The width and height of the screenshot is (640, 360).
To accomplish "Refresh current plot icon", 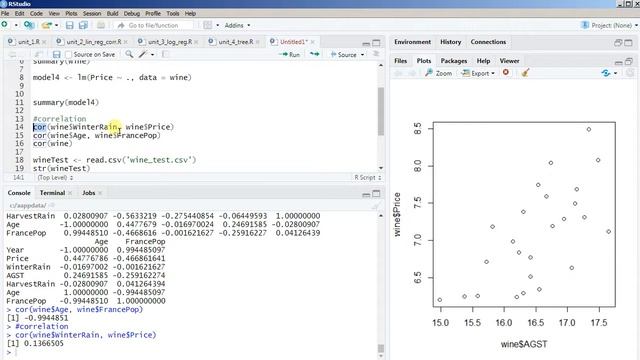I will click(606, 73).
